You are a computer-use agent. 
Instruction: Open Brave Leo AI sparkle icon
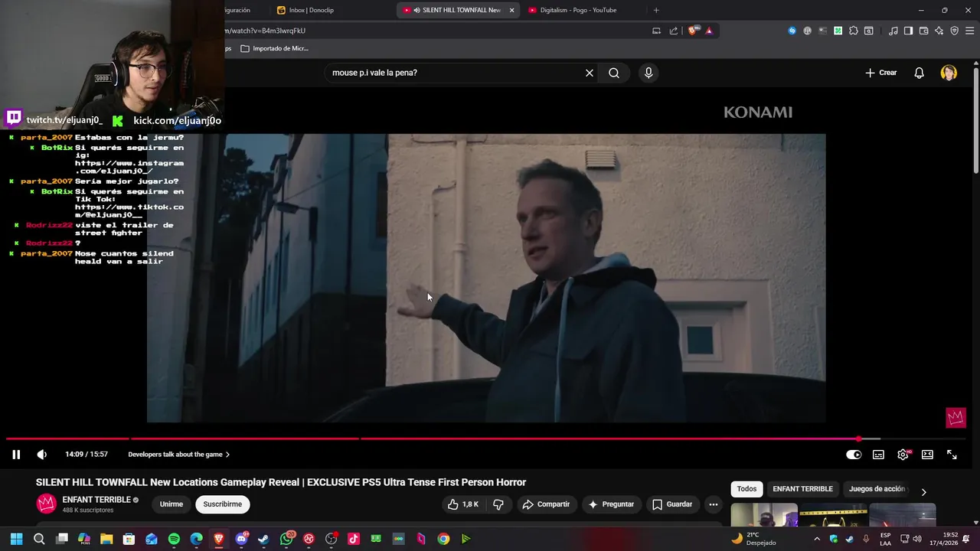[x=939, y=31]
